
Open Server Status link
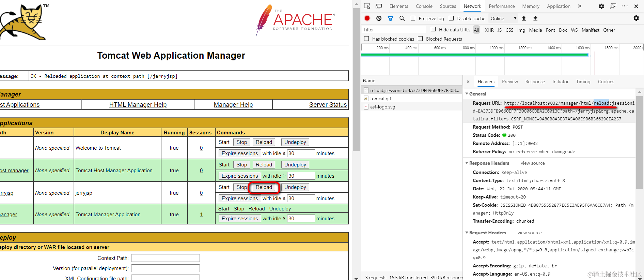(328, 105)
